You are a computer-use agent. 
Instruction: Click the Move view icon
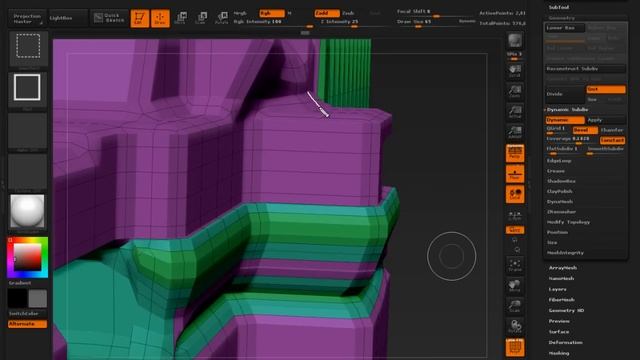(x=515, y=285)
